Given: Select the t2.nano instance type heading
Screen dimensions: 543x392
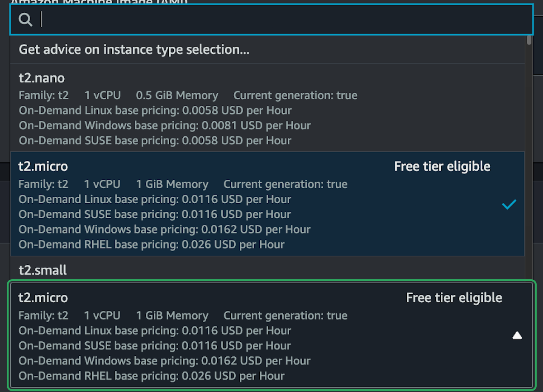Looking at the screenshot, I should (42, 78).
